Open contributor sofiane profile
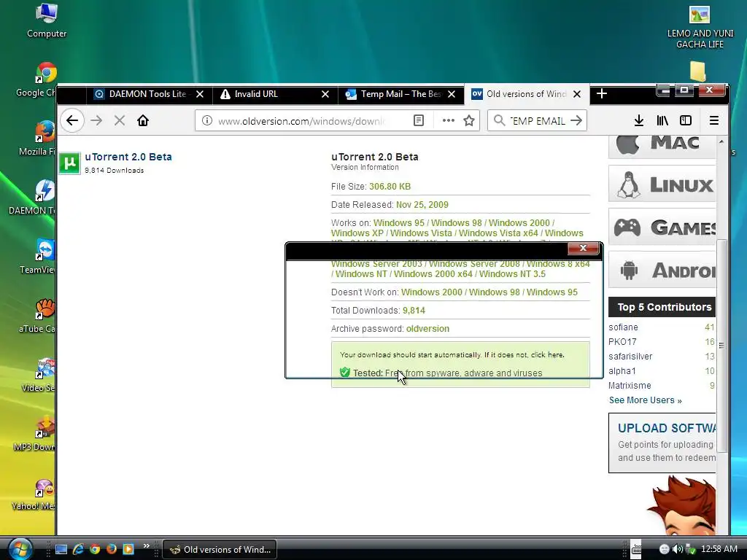 (x=623, y=327)
